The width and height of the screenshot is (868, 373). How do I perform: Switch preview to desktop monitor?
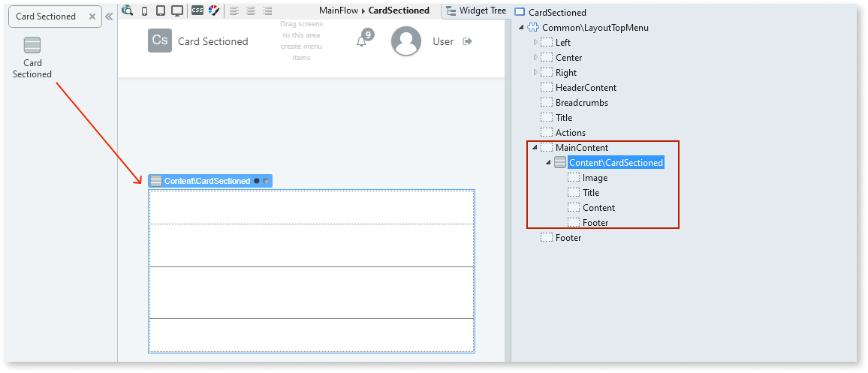177,11
